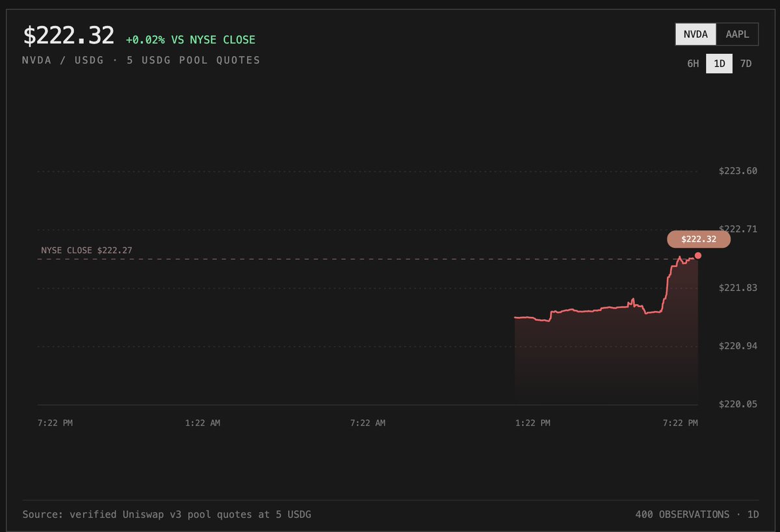Choose the 6H time range
Screen dimensions: 780x532
pos(693,64)
